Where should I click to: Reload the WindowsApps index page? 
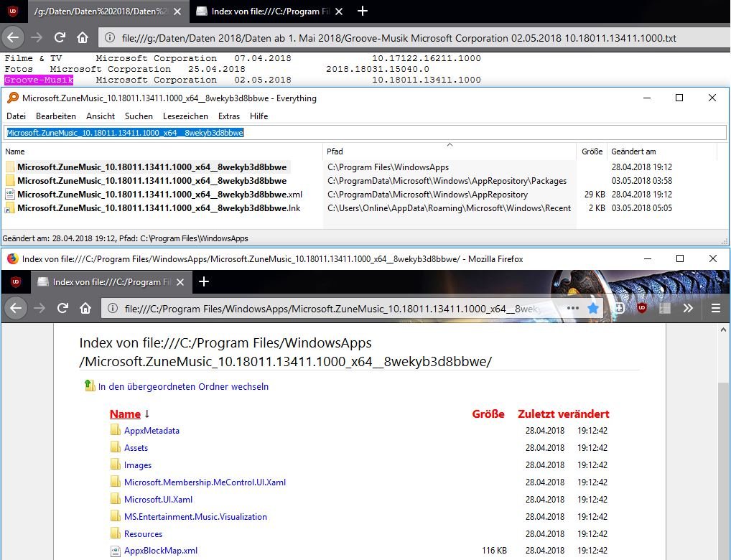coord(62,308)
